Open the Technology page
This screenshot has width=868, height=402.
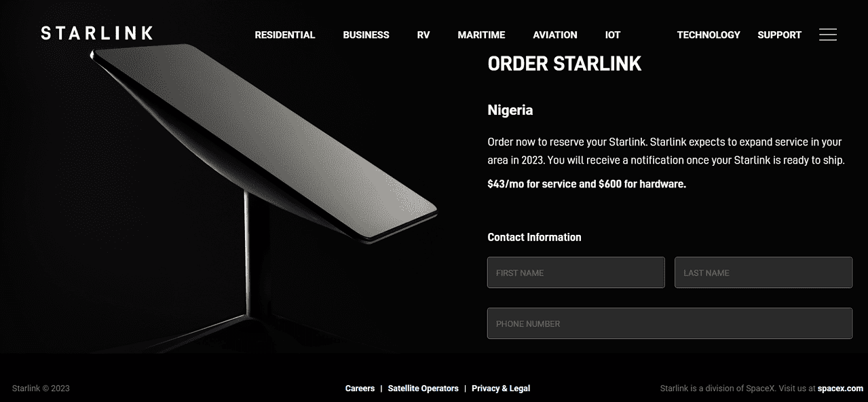point(708,35)
